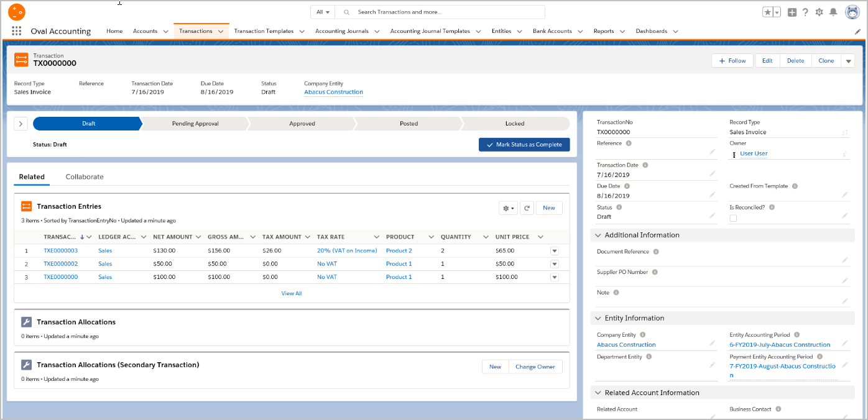Viewport: 868px width, 420px height.
Task: Click the Transaction Allocations wrench icon
Action: click(x=26, y=322)
